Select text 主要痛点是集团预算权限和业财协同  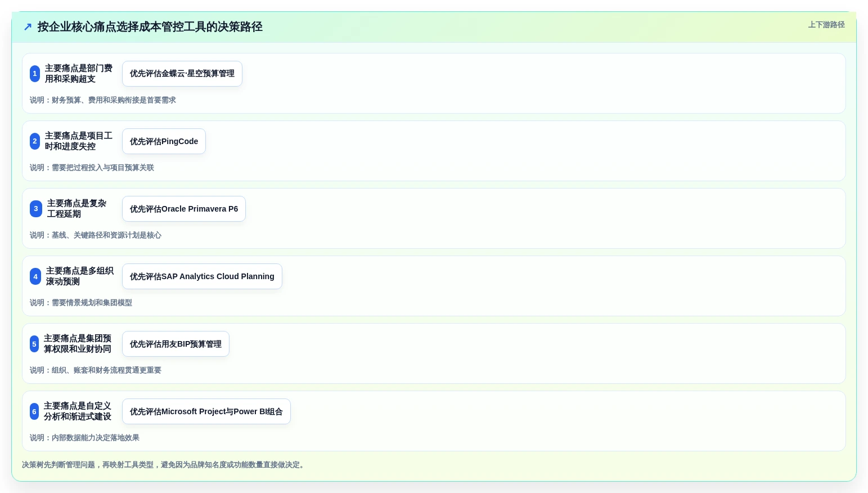point(78,344)
